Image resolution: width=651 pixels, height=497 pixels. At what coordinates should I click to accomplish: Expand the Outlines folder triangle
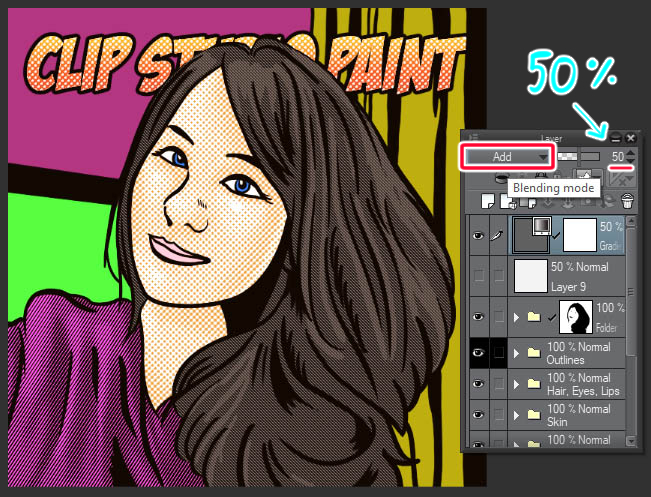point(516,353)
